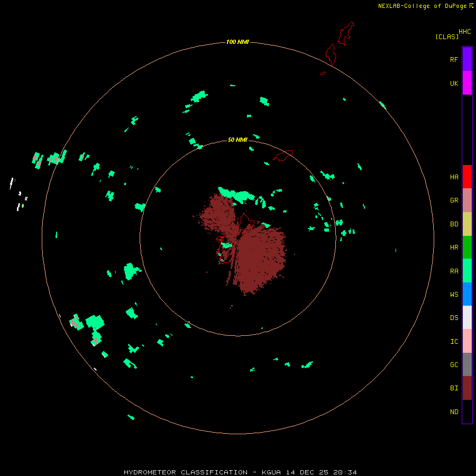
Task: Click the BI brown legend swatch
Action: (x=467, y=388)
